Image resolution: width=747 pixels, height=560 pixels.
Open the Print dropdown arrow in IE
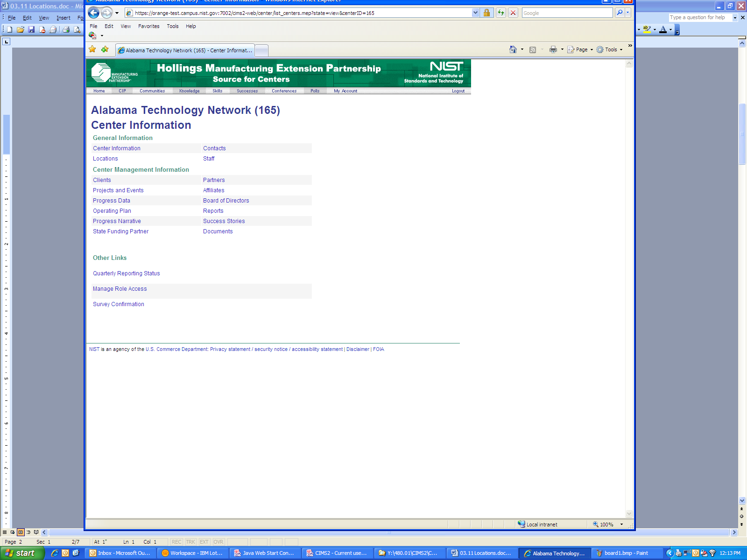pos(562,49)
